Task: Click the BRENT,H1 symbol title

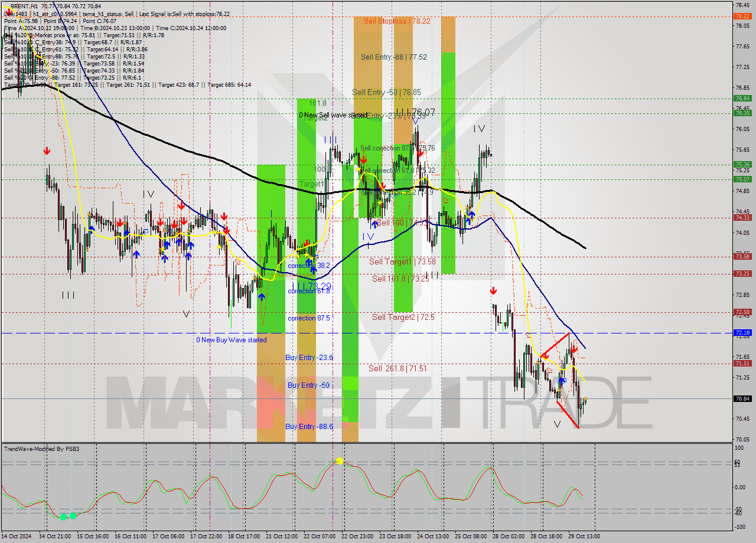Action: (x=25, y=6)
